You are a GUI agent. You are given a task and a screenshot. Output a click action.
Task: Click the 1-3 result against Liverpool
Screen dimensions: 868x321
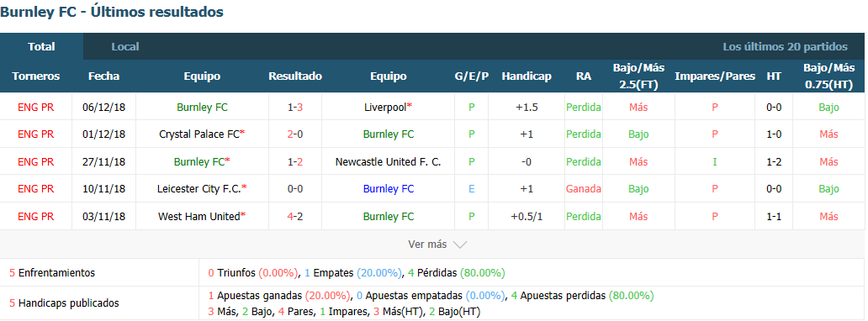(x=295, y=107)
